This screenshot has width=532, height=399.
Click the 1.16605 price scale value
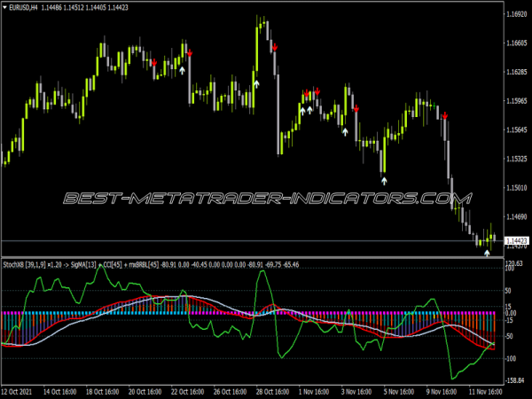click(x=517, y=43)
